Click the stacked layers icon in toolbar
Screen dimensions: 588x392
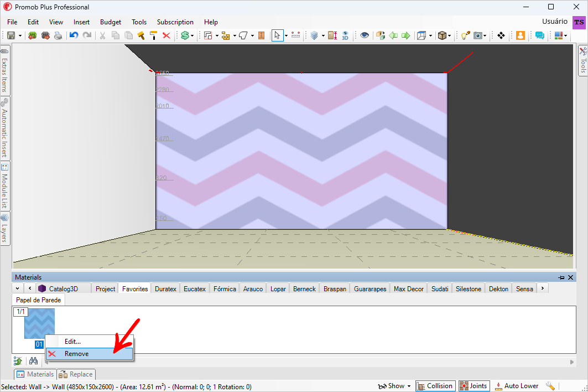click(x=314, y=35)
